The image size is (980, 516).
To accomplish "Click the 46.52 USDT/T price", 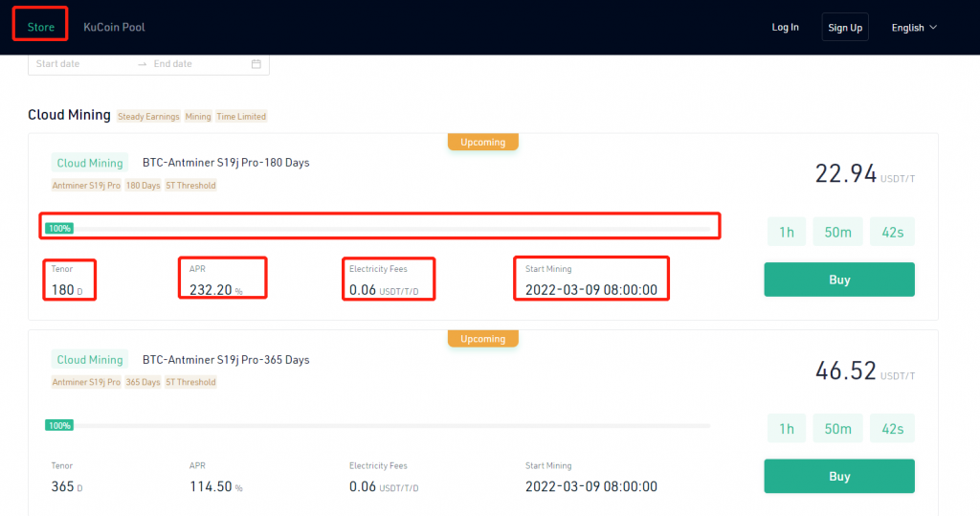I will (865, 370).
